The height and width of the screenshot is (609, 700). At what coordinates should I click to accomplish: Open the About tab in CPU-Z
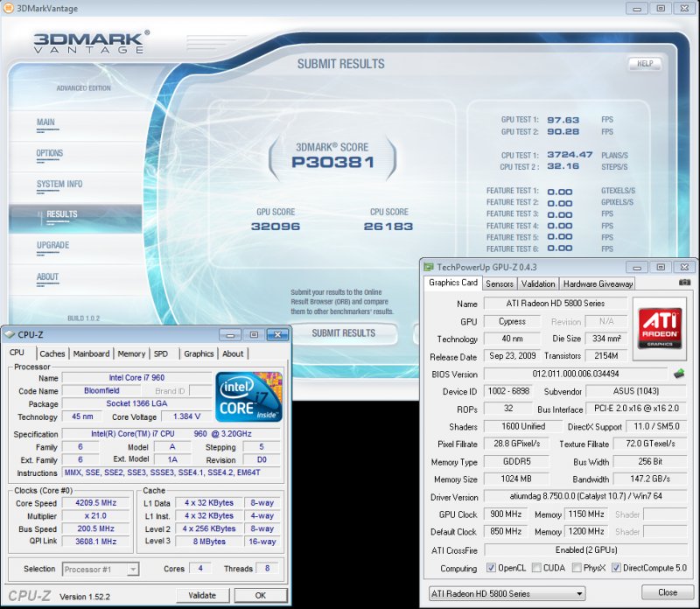(x=233, y=353)
